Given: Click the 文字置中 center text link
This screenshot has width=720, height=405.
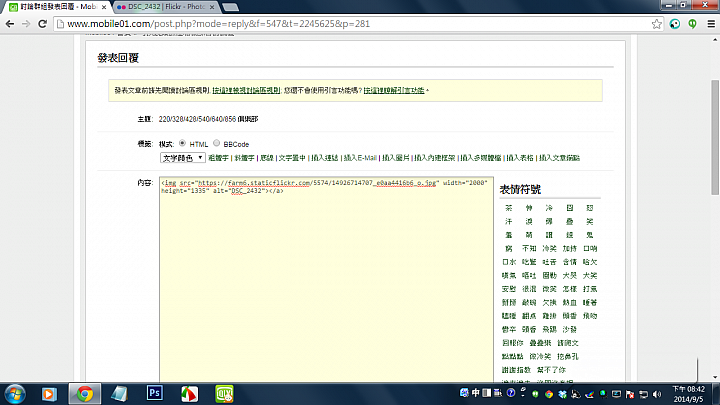Looking at the screenshot, I should (292, 158).
